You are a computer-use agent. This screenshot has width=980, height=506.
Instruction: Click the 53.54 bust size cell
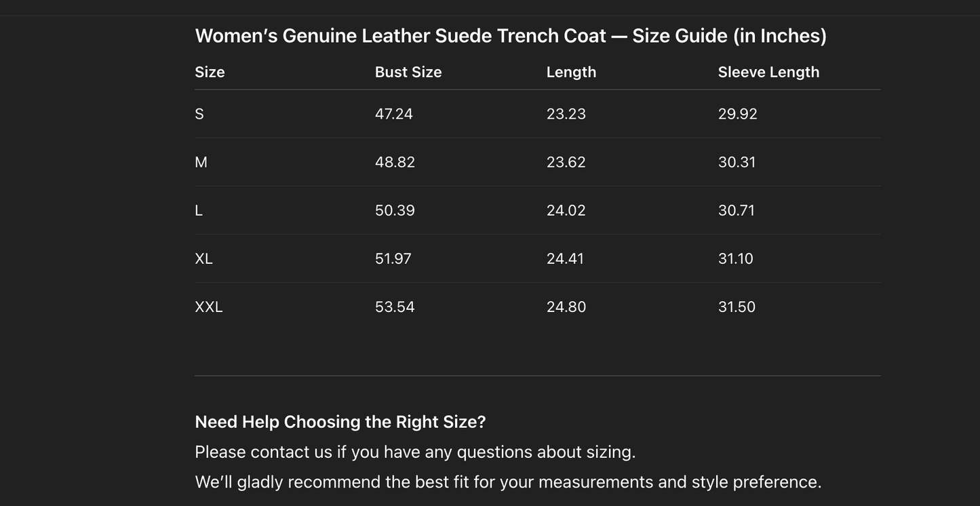(395, 307)
